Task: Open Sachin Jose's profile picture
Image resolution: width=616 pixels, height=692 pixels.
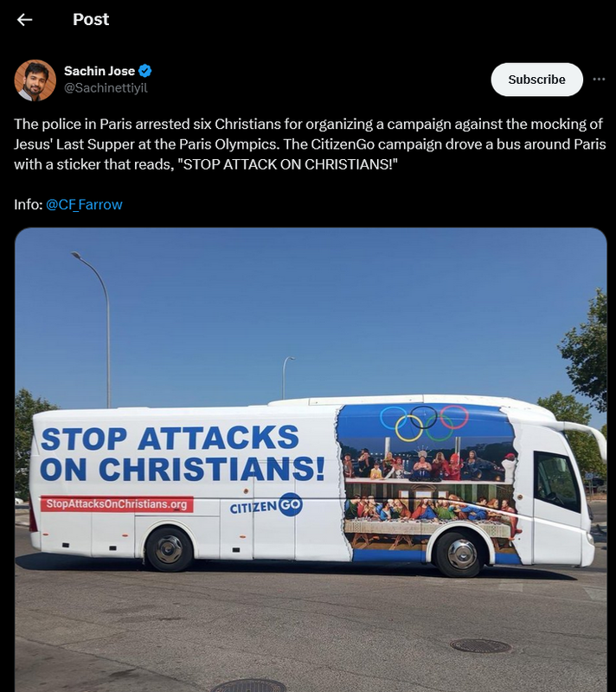Action: (35, 80)
